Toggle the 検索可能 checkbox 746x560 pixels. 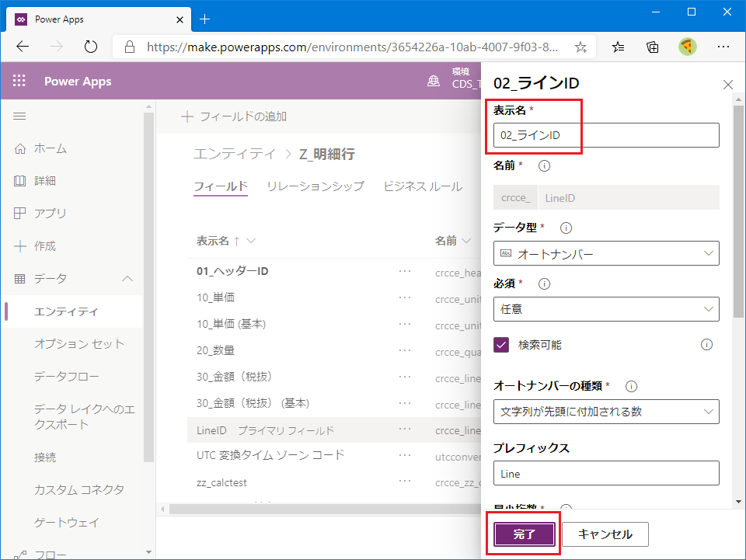[x=501, y=345]
